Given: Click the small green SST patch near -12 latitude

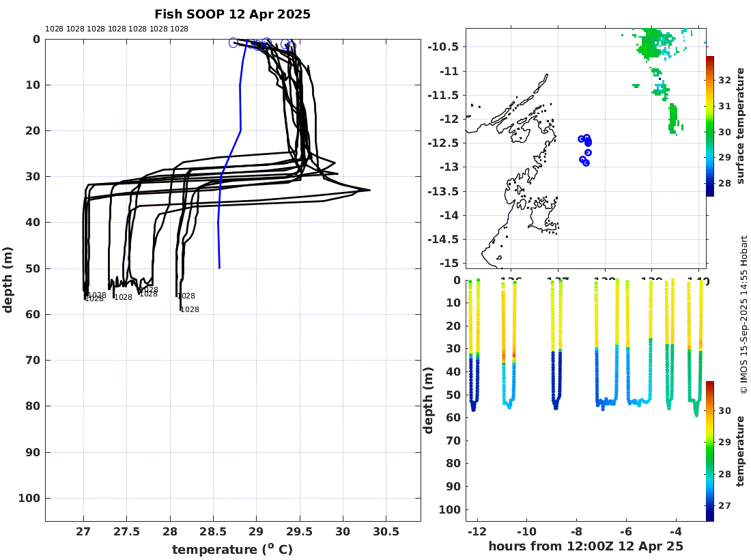Looking at the screenshot, I should (x=674, y=119).
